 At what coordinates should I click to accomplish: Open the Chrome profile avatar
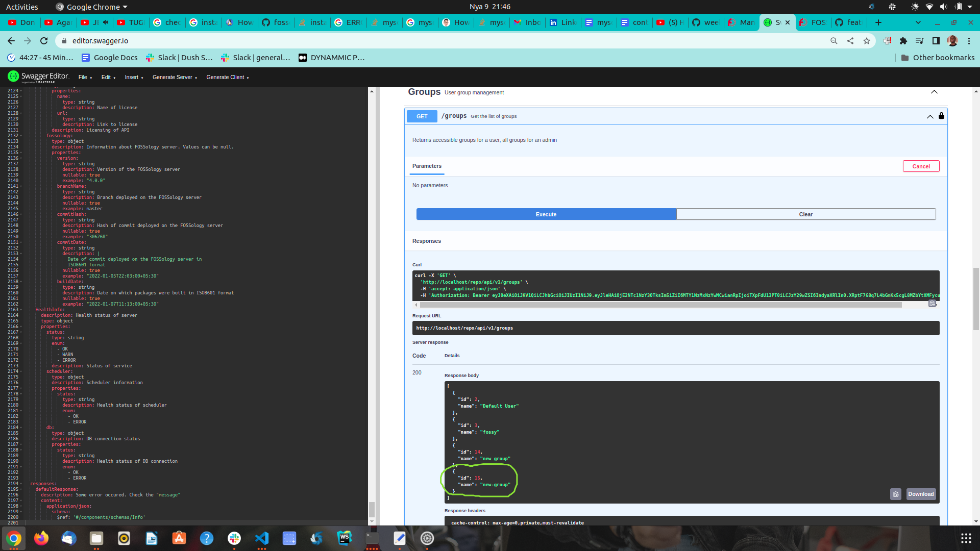[952, 41]
